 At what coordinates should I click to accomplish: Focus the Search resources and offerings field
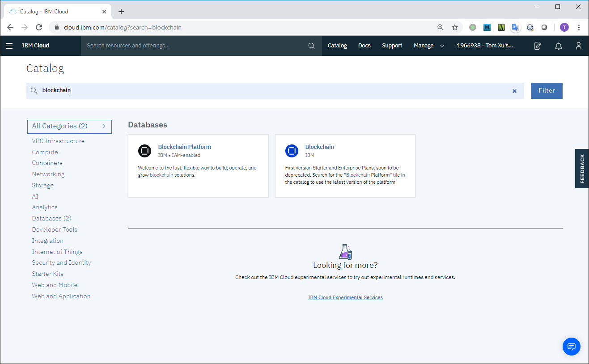(195, 46)
